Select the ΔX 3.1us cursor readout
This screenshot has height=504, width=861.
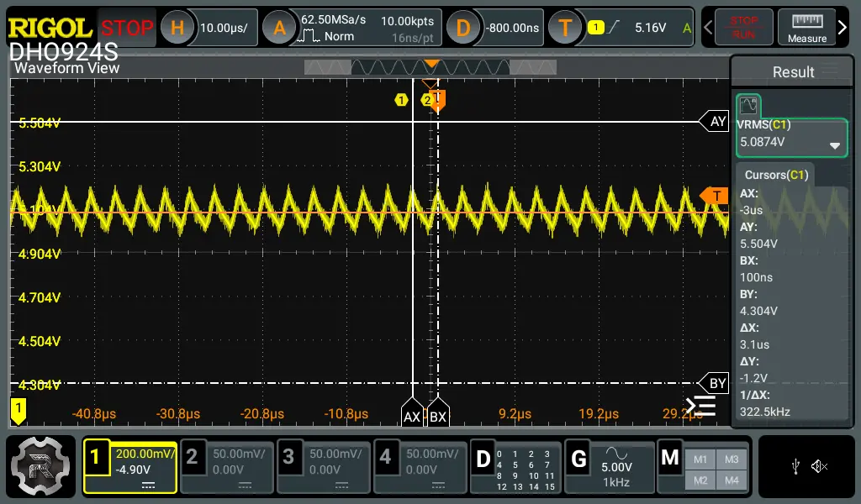754,336
